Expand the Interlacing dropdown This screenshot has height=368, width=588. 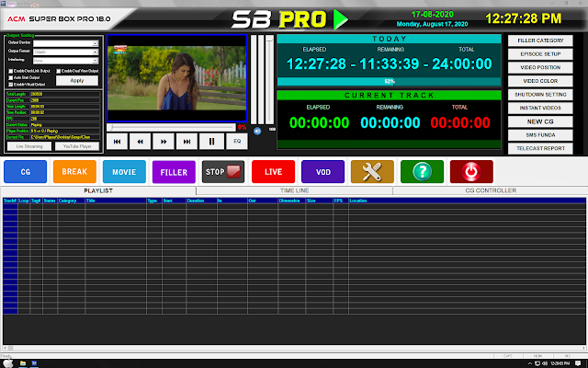pyautogui.click(x=96, y=61)
